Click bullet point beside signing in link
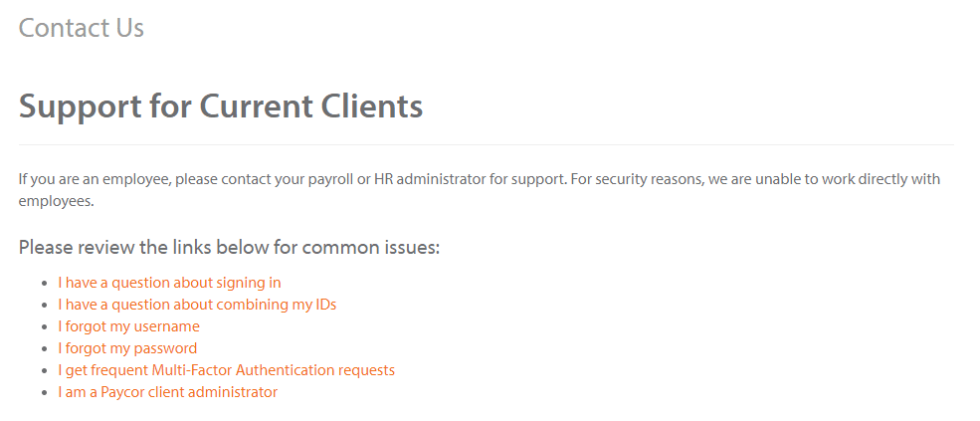Screen dimensions: 980x421 (45, 284)
